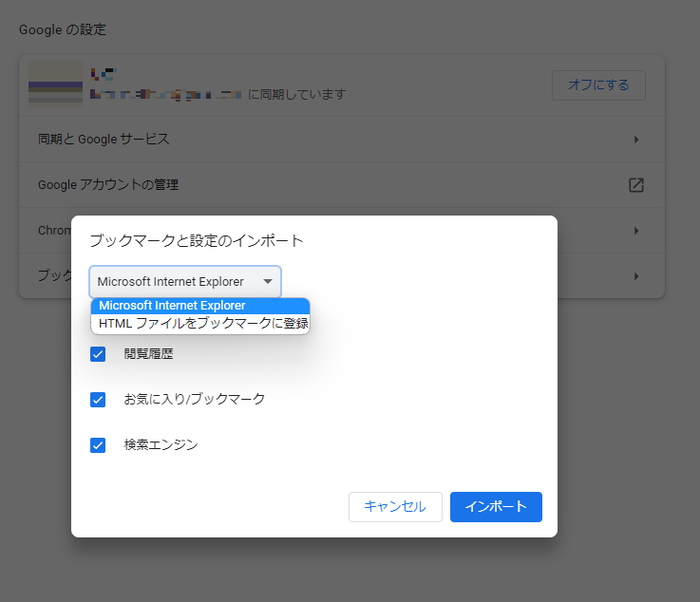Open the 同期と Google サービス row
The height and width of the screenshot is (602, 700).
(342, 140)
